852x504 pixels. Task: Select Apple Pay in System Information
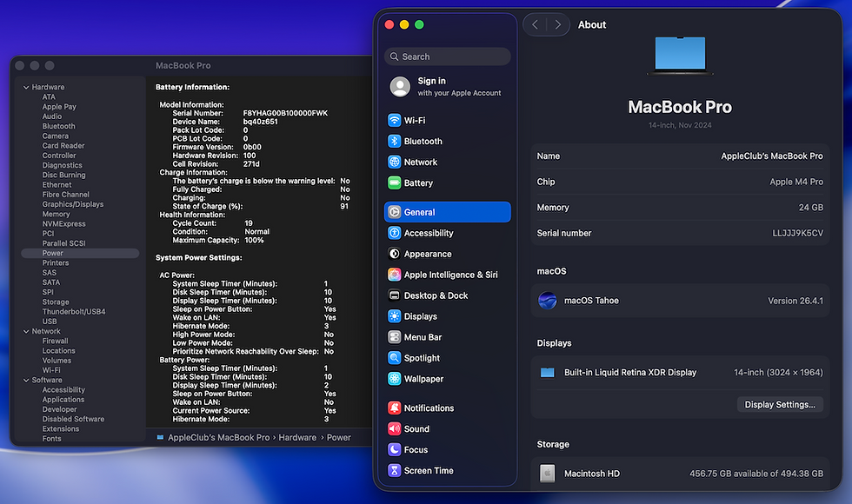pyautogui.click(x=59, y=106)
